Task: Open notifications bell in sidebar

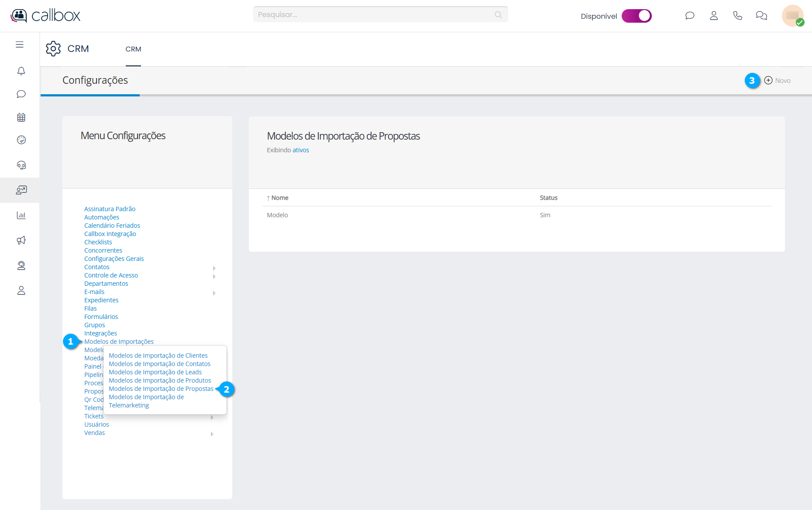Action: (x=21, y=71)
